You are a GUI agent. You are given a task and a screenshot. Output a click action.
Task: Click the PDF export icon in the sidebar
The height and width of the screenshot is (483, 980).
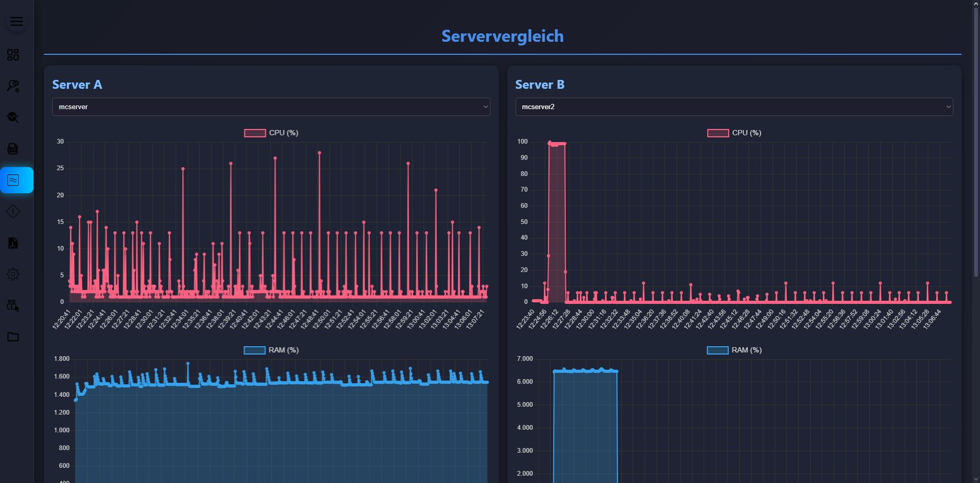(x=13, y=243)
